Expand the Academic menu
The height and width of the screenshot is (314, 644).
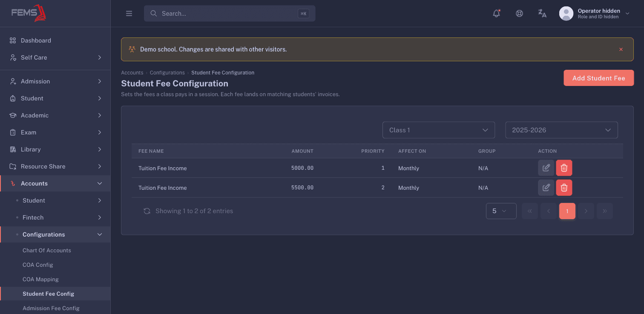point(55,115)
